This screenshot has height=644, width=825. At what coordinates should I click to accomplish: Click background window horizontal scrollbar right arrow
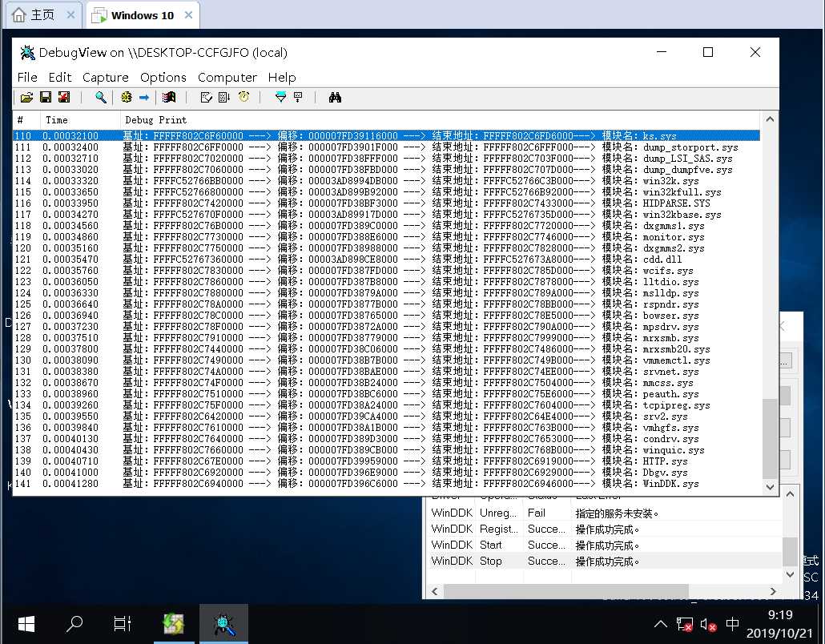point(773,591)
